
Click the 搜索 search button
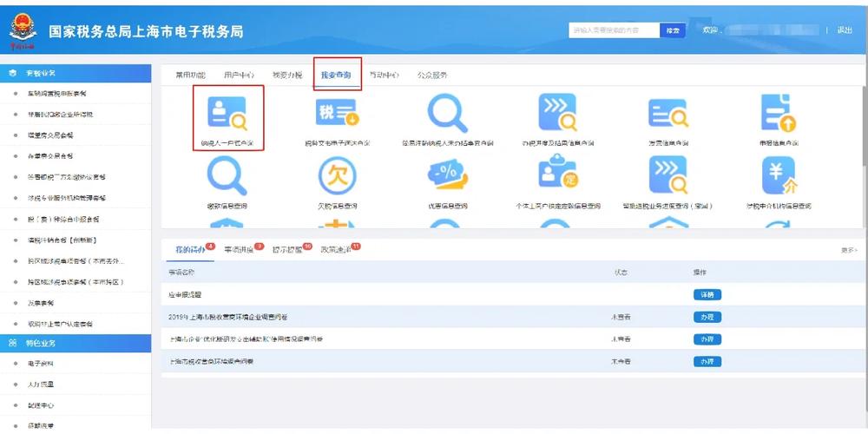(673, 30)
